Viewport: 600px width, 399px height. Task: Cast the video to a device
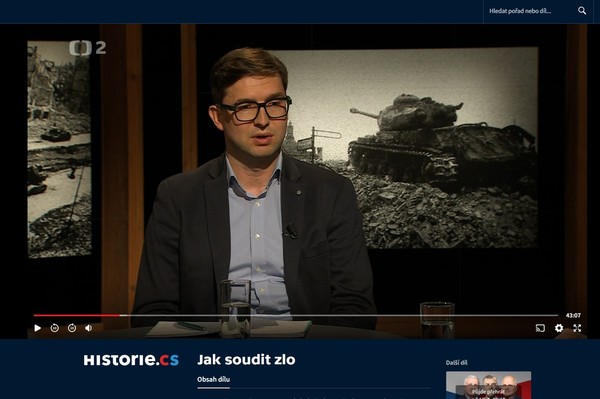click(x=540, y=328)
